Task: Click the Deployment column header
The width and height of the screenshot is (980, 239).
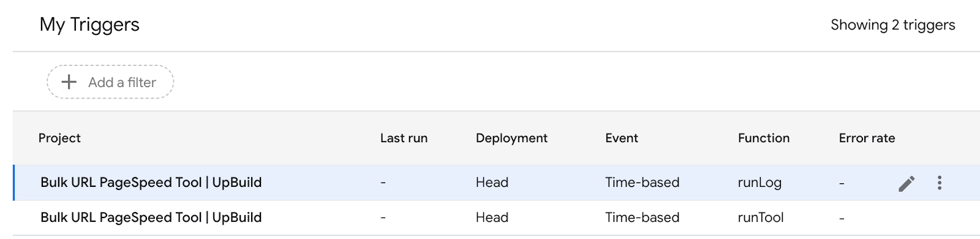Action: (511, 138)
